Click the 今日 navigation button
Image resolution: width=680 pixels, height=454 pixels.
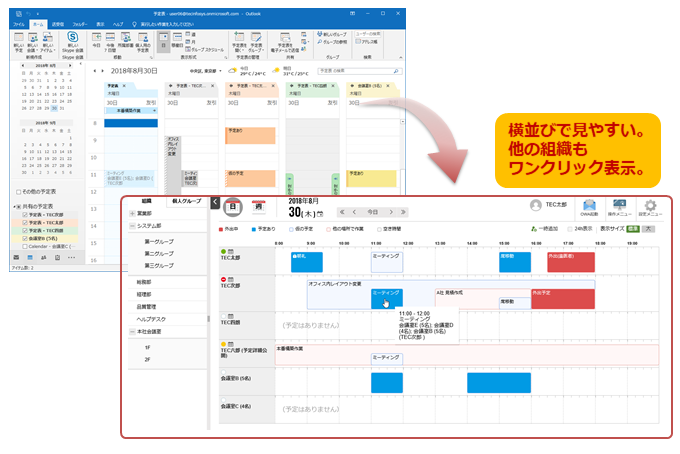tap(373, 212)
